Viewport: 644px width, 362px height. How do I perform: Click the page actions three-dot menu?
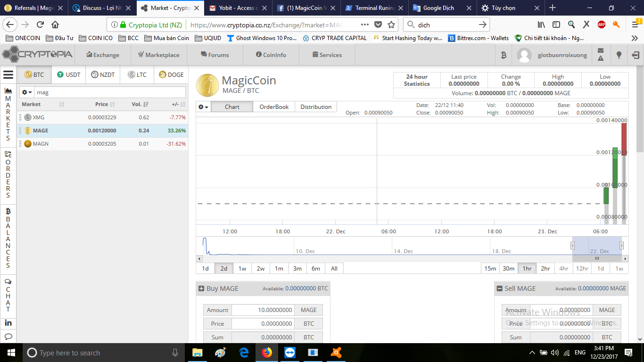point(365,25)
